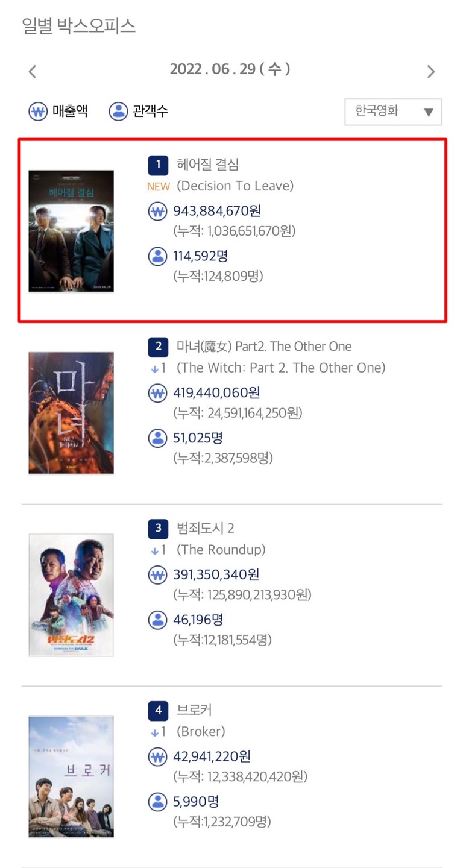Click won icon next to 943,884,670원

157,212
